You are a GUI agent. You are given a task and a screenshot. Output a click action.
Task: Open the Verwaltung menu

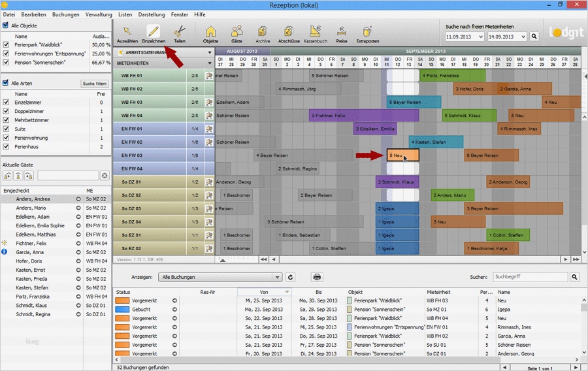99,14
